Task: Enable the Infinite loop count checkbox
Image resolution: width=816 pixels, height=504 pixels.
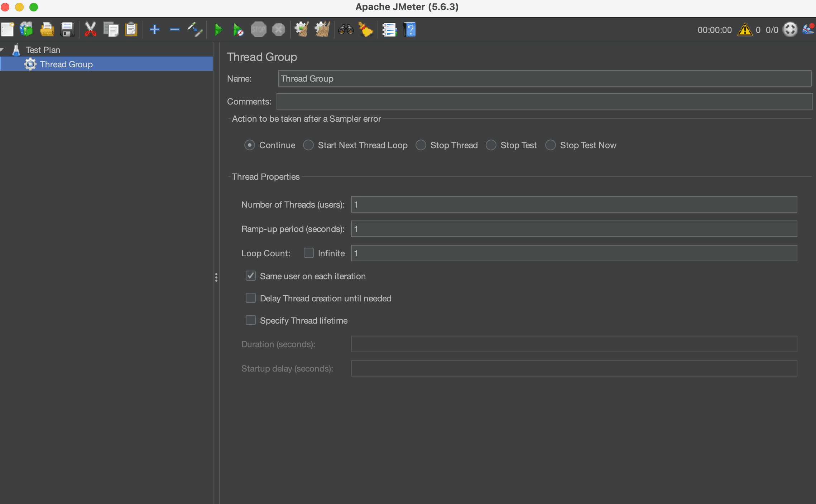Action: (x=308, y=253)
